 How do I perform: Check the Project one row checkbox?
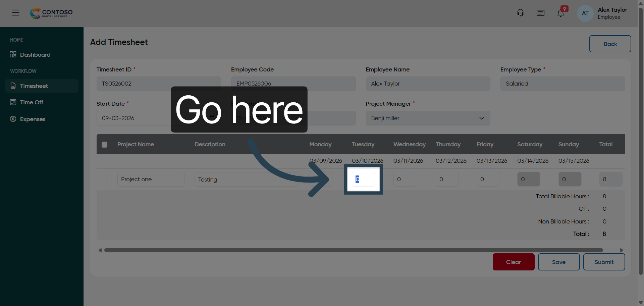(x=104, y=180)
